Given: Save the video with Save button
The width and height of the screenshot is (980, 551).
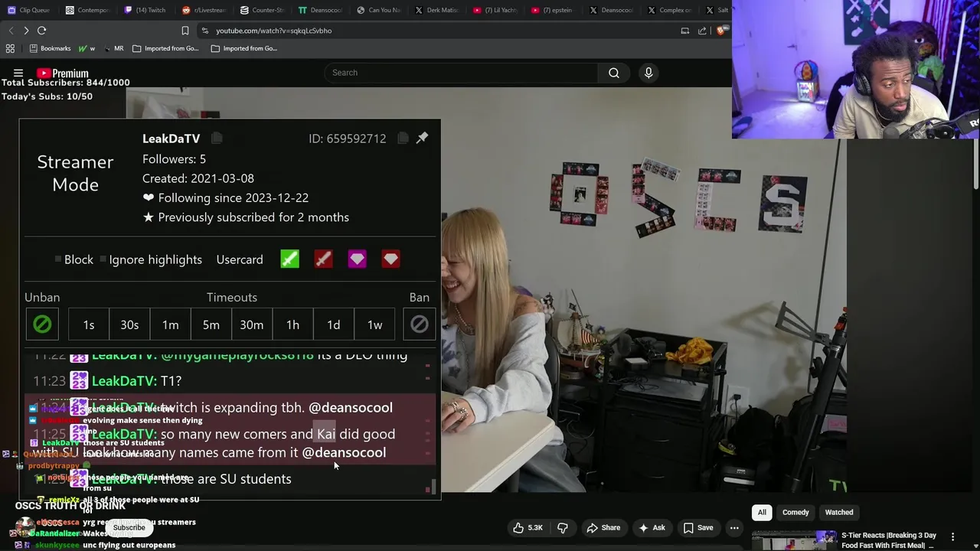Looking at the screenshot, I should tap(697, 527).
